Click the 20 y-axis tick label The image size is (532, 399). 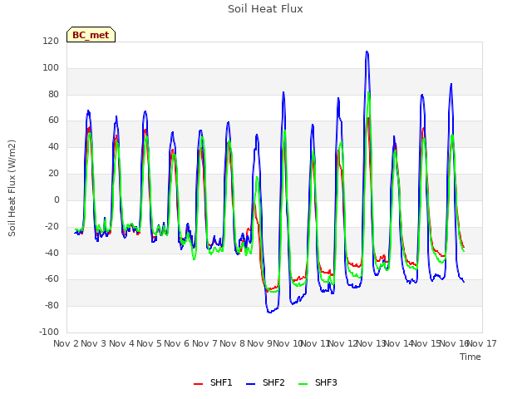(x=53, y=174)
